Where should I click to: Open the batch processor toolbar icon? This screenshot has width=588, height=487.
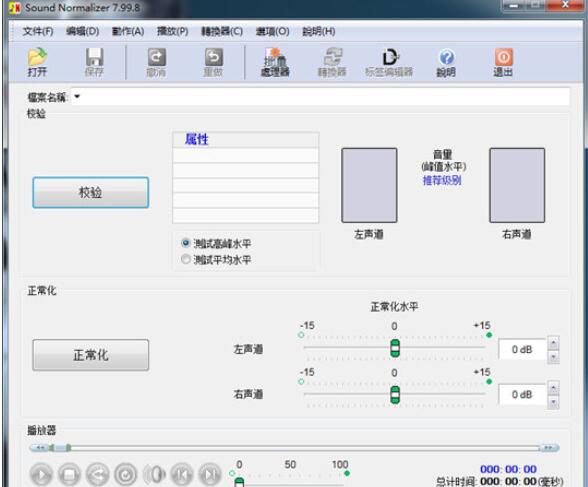[275, 57]
